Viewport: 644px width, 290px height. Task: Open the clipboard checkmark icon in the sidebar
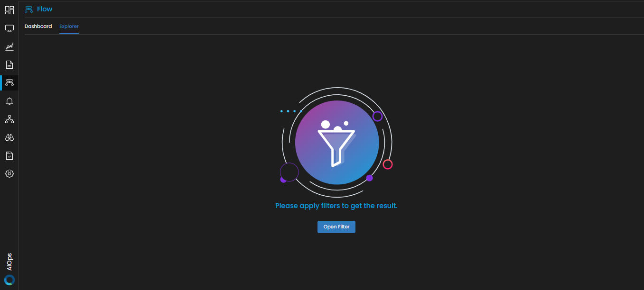pyautogui.click(x=9, y=155)
